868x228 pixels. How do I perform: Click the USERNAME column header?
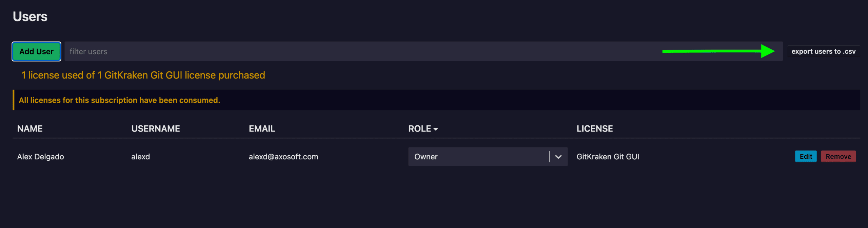coord(156,129)
